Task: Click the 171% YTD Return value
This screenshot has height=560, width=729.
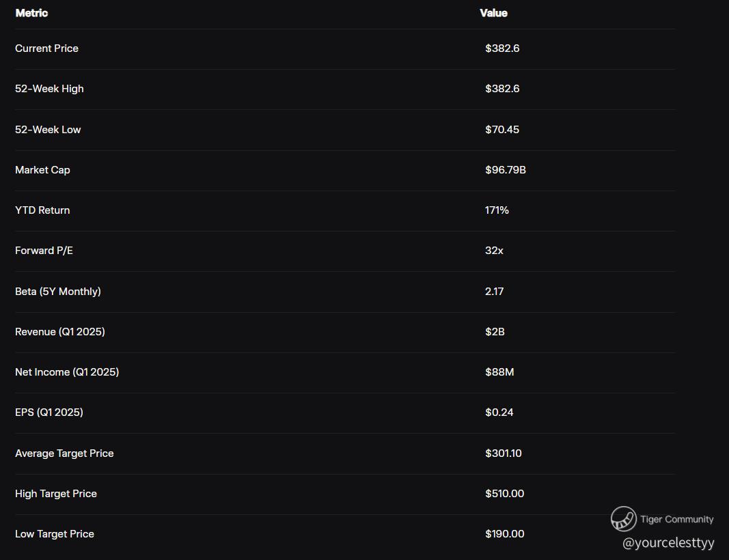Action: pos(497,210)
